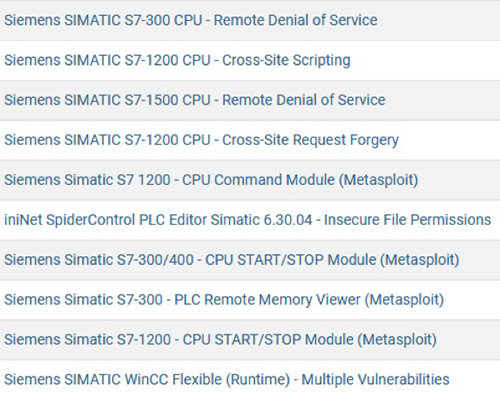500x394 pixels.
Task: Select the row mentioning Cross-Site Request Forgery
Action: [x=250, y=140]
